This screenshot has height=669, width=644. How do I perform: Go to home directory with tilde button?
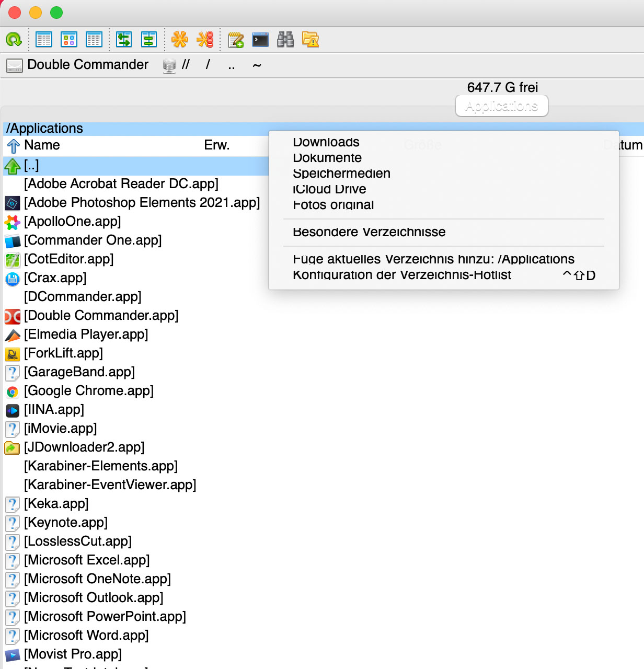pos(257,65)
